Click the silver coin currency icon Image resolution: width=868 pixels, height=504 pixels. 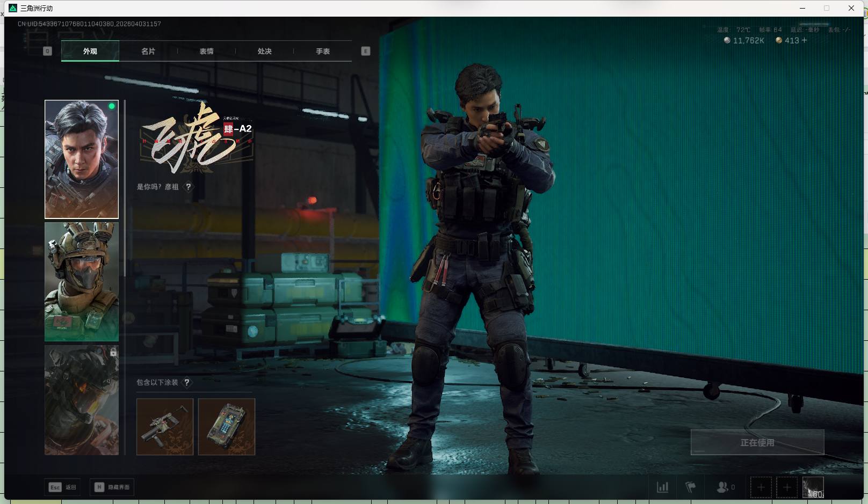pyautogui.click(x=727, y=40)
